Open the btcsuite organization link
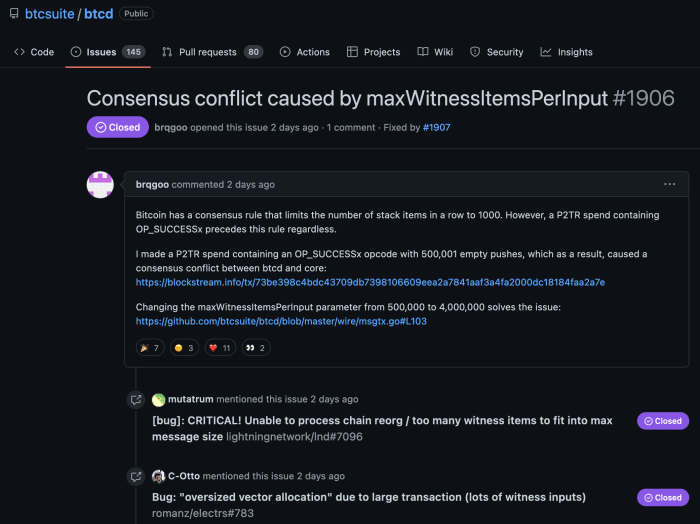This screenshot has width=700, height=524. pos(49,15)
